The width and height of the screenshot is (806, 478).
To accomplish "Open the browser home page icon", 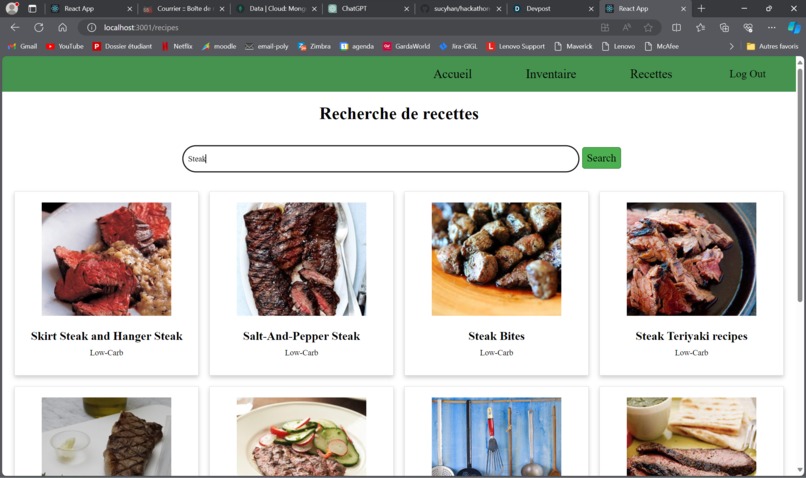I will pos(62,28).
